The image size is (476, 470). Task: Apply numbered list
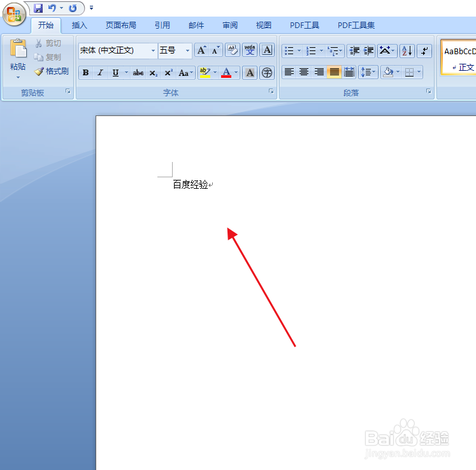coord(311,50)
